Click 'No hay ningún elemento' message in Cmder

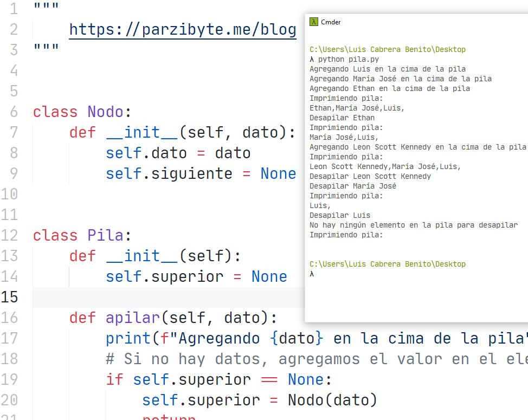pos(414,225)
